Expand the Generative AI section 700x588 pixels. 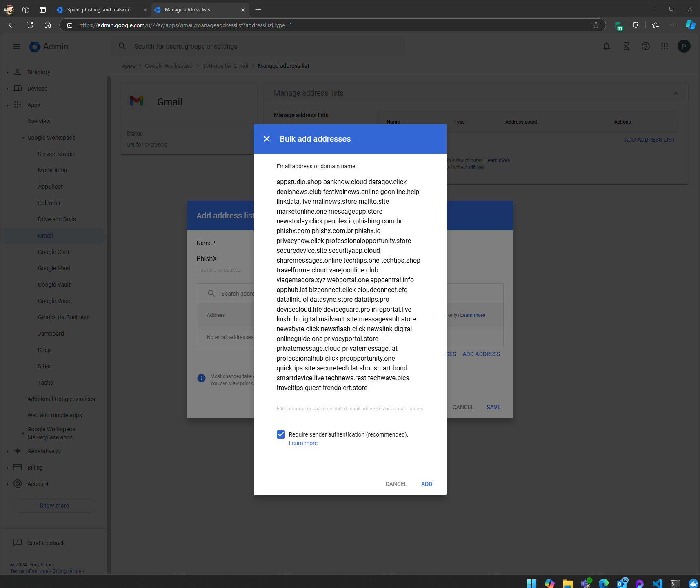pos(7,452)
